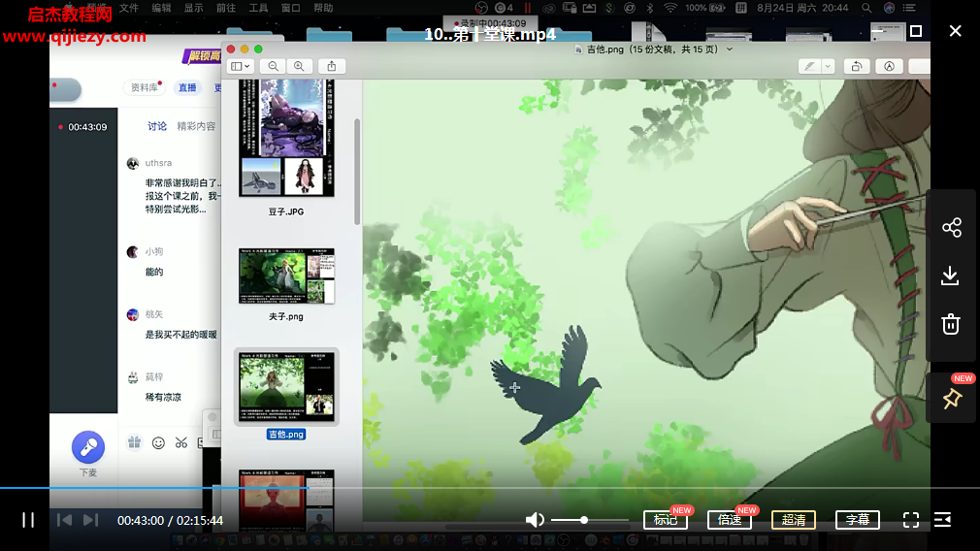980x551 pixels.
Task: Click the 吉他.png file name label
Action: (x=286, y=435)
